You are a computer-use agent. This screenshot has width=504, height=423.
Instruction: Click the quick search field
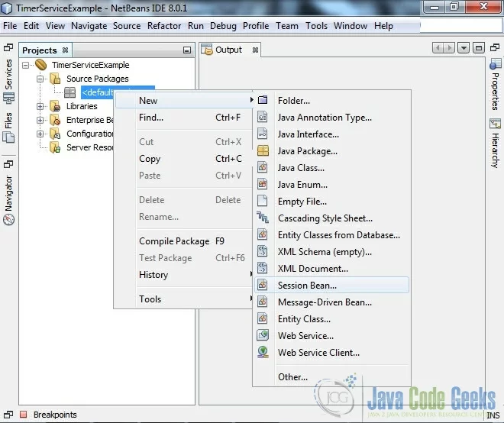461,26
